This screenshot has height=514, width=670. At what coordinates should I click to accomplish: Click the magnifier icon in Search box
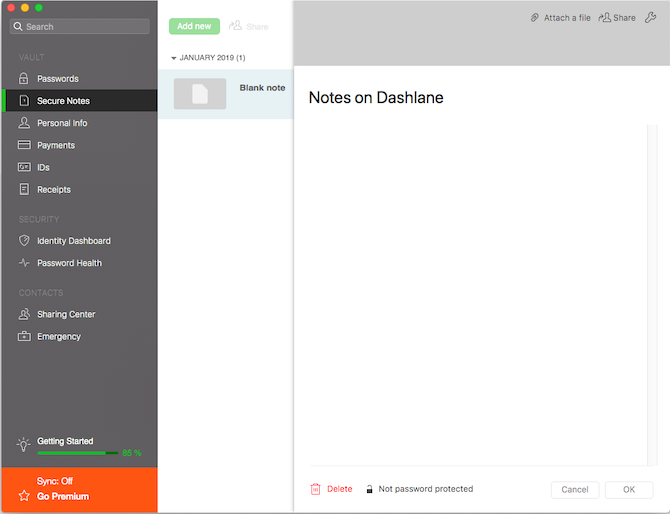click(18, 26)
